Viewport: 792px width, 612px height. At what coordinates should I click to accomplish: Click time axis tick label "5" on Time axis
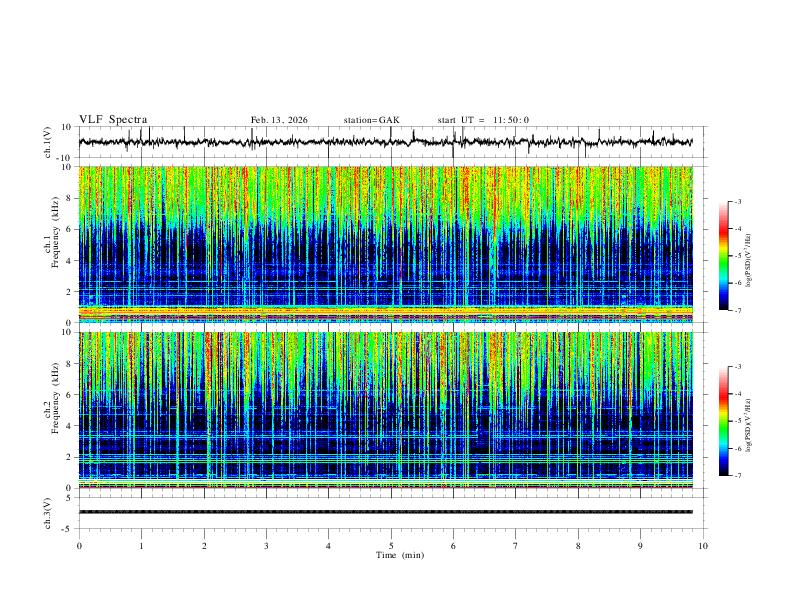point(391,546)
